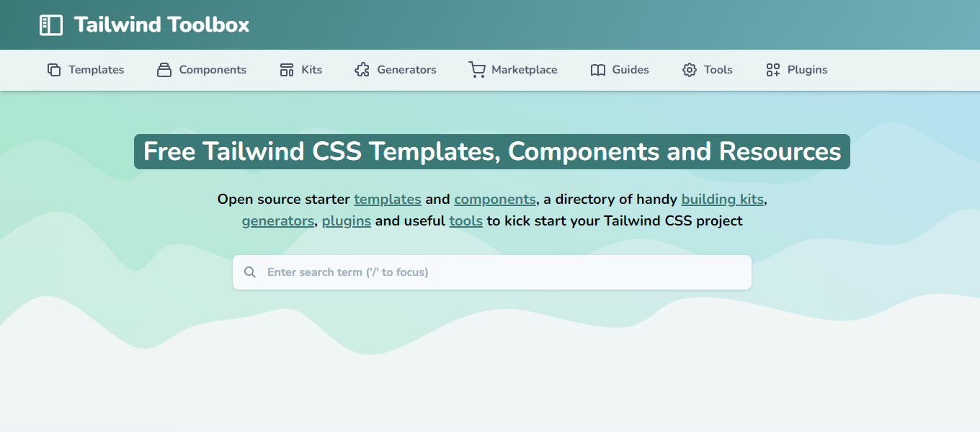Image resolution: width=980 pixels, height=438 pixels.
Task: Open the Templates menu item
Action: point(96,70)
